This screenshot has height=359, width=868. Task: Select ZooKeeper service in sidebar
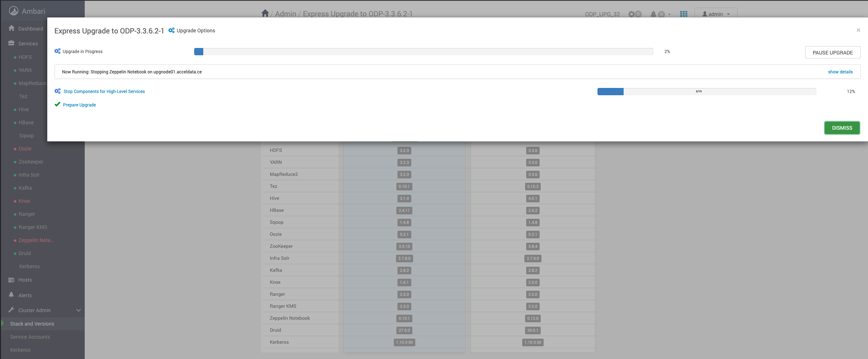(31, 162)
